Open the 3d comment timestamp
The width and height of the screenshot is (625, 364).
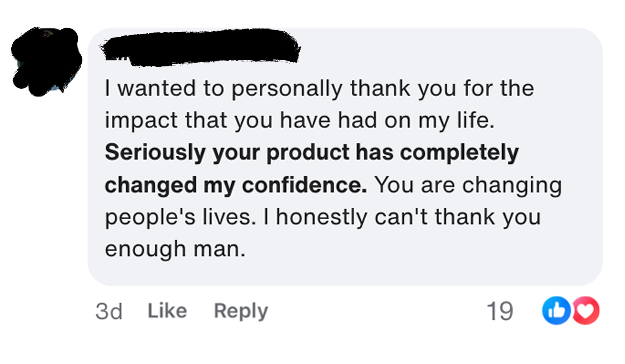[109, 311]
